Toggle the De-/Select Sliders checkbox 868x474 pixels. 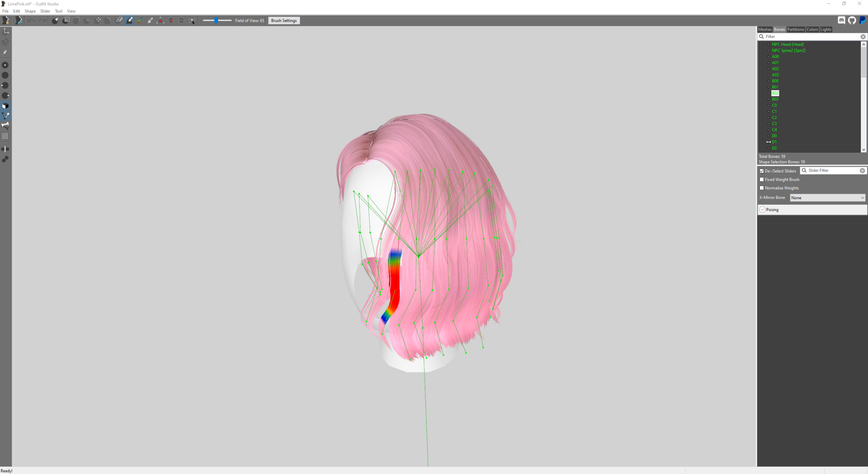[762, 171]
